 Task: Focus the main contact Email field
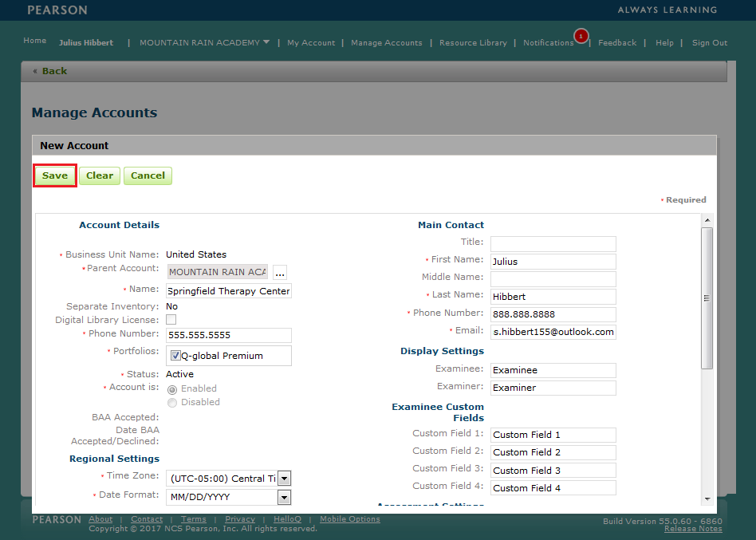pos(553,332)
